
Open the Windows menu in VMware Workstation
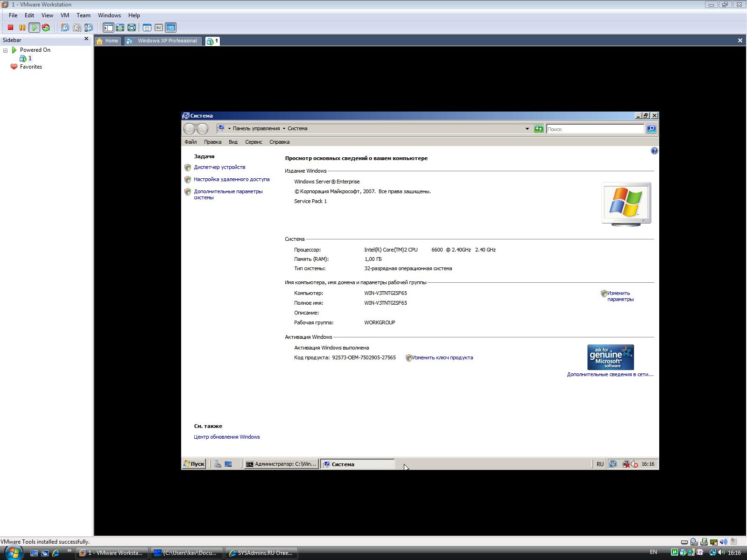[109, 15]
